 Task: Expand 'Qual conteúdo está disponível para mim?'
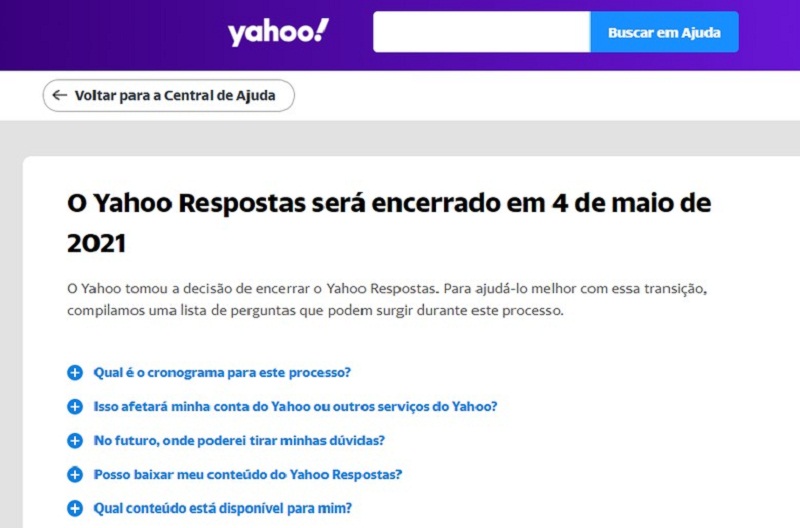222,508
